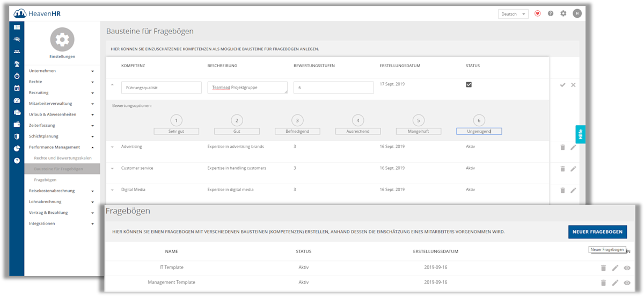Viewport: 644px width, 296px height.
Task: Open the user avatar H menu
Action: pyautogui.click(x=577, y=13)
